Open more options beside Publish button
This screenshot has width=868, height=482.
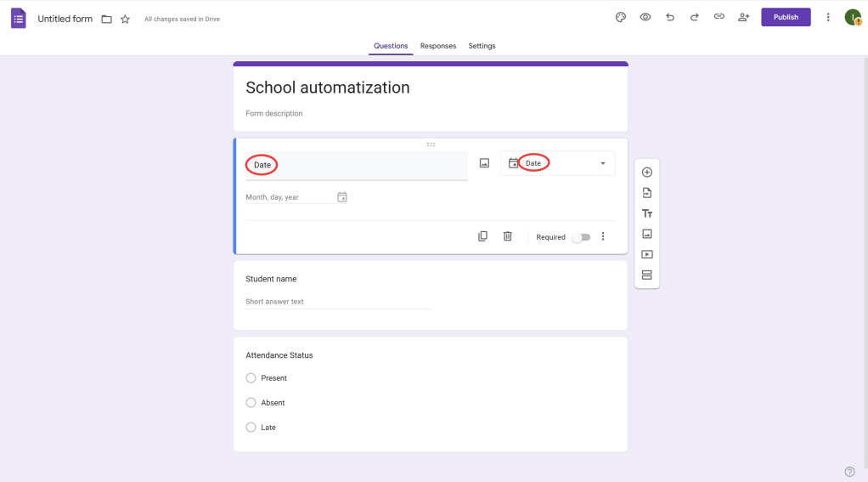(828, 17)
